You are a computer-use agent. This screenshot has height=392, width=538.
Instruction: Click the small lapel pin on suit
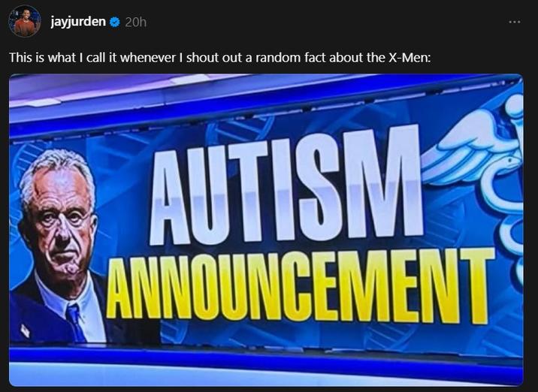click(x=25, y=330)
